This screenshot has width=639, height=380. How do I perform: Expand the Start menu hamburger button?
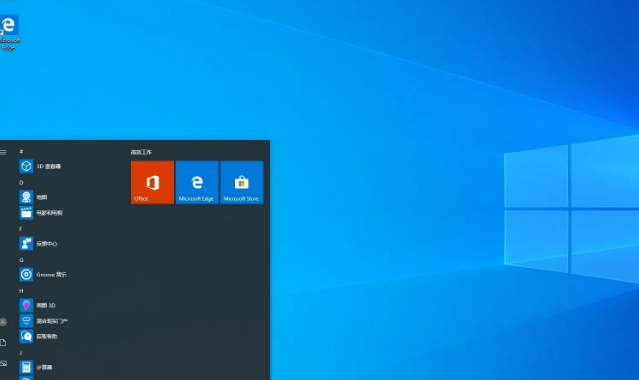[3, 152]
